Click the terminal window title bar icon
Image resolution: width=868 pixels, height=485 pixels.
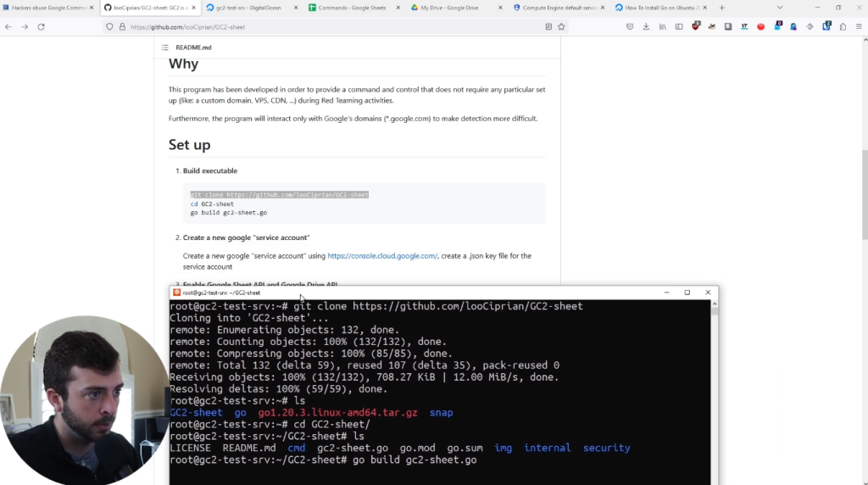coord(176,293)
